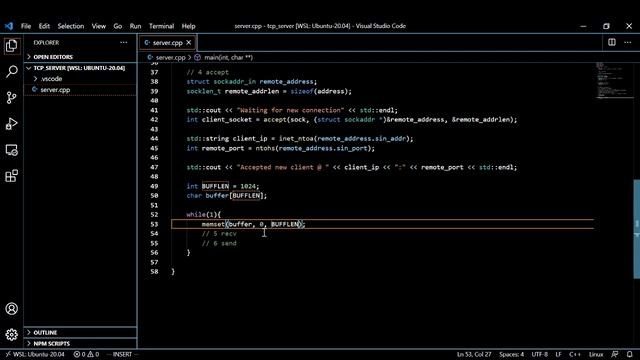Click the '// 6 send' comment line
640x360 pixels.
(219, 243)
